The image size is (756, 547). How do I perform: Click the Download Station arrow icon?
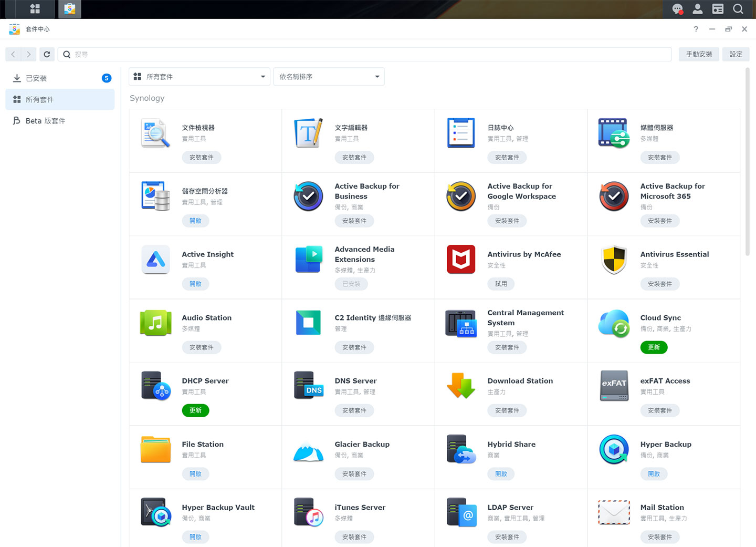[x=461, y=386]
